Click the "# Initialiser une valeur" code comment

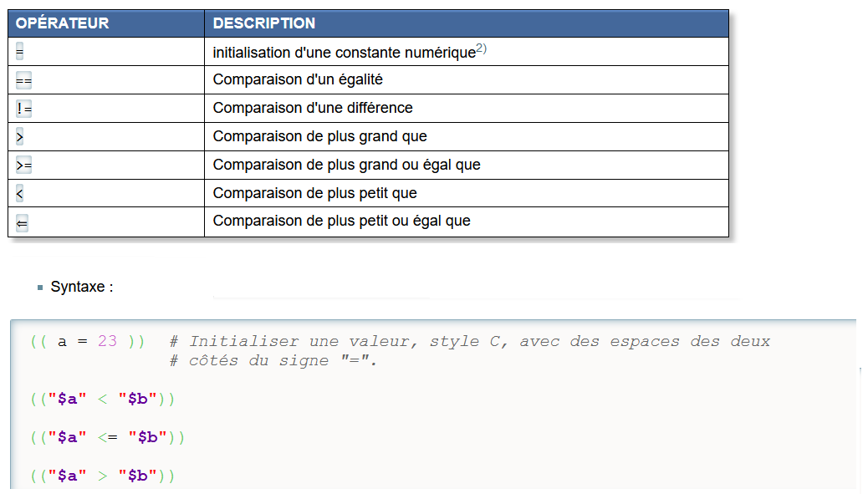click(469, 341)
